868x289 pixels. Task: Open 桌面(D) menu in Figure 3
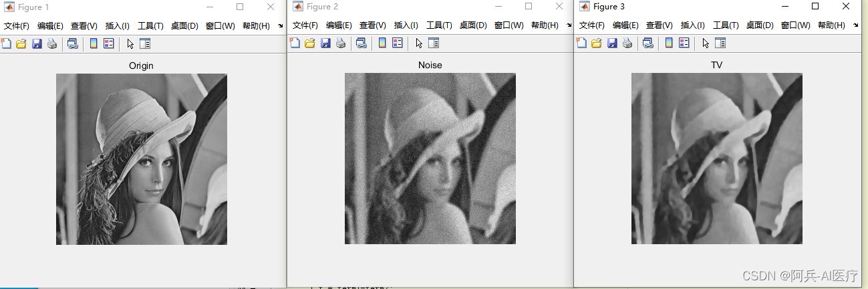(x=760, y=25)
